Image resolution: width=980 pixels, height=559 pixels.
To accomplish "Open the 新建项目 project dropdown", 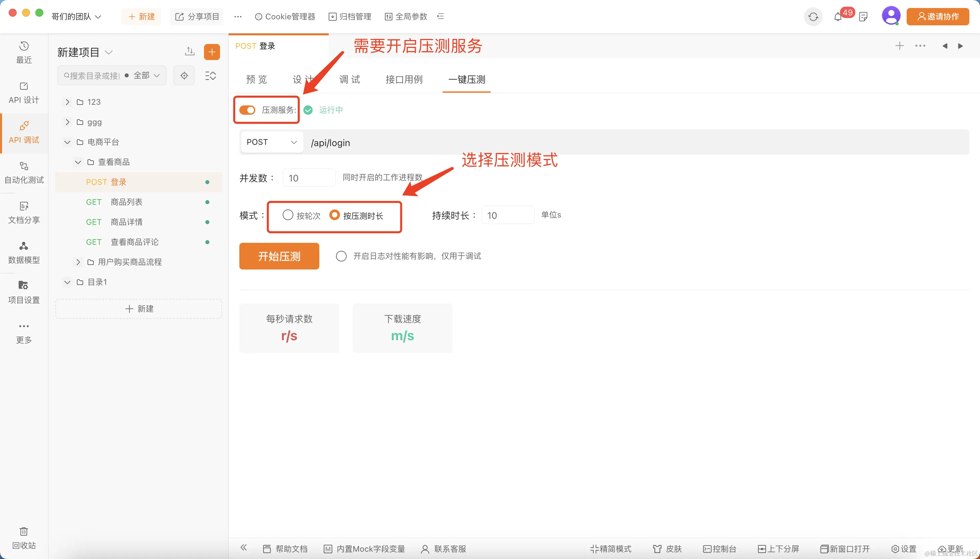I will [85, 52].
